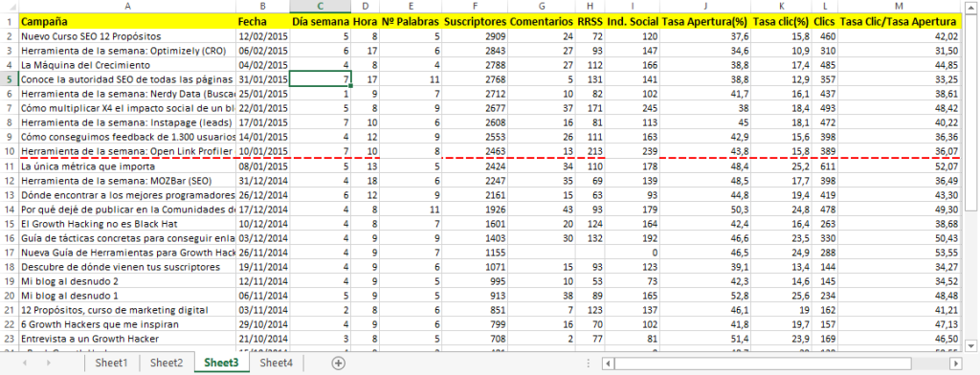This screenshot has width=980, height=375.
Task: Click the 'Fecha' header cell
Action: tap(263, 21)
